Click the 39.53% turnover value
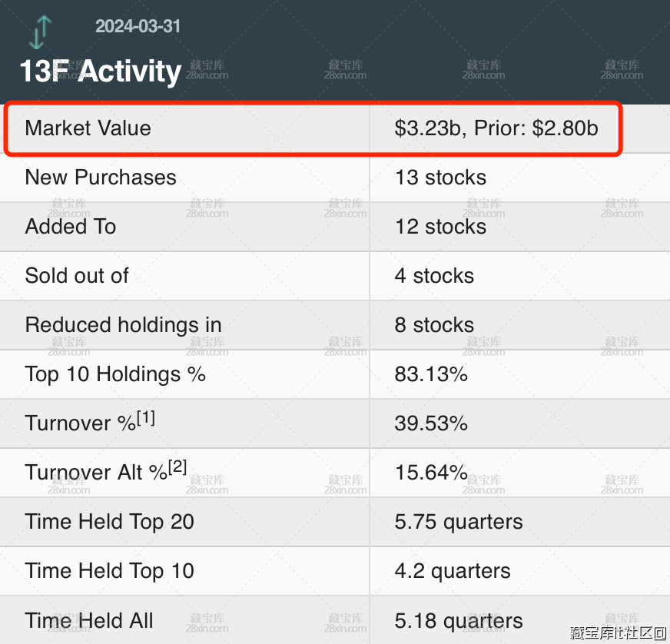This screenshot has width=670, height=644. click(x=431, y=423)
